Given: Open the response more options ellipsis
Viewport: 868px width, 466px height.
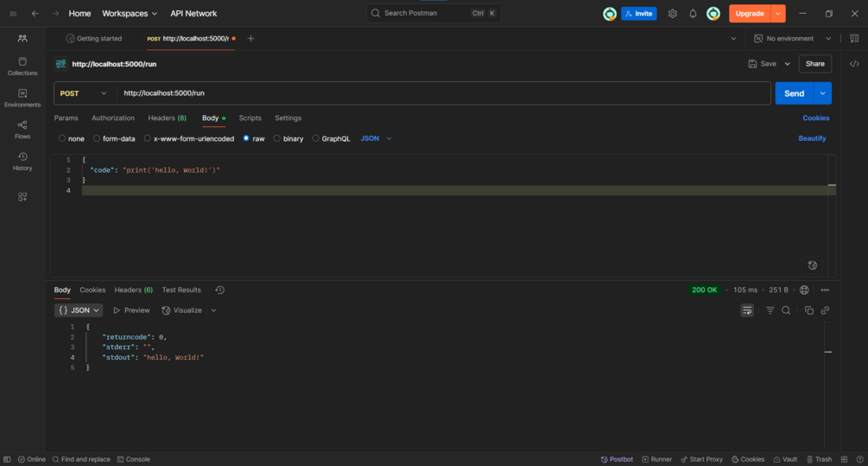Looking at the screenshot, I should [x=825, y=290].
